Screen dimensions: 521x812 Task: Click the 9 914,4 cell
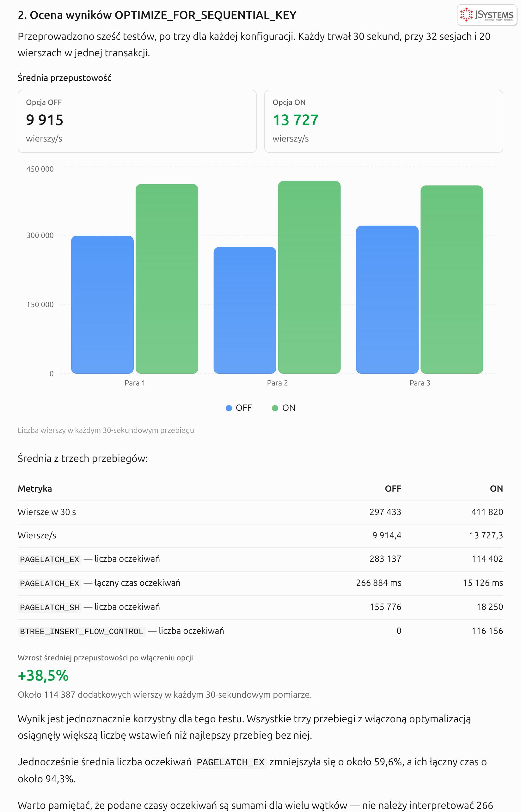pyautogui.click(x=387, y=535)
